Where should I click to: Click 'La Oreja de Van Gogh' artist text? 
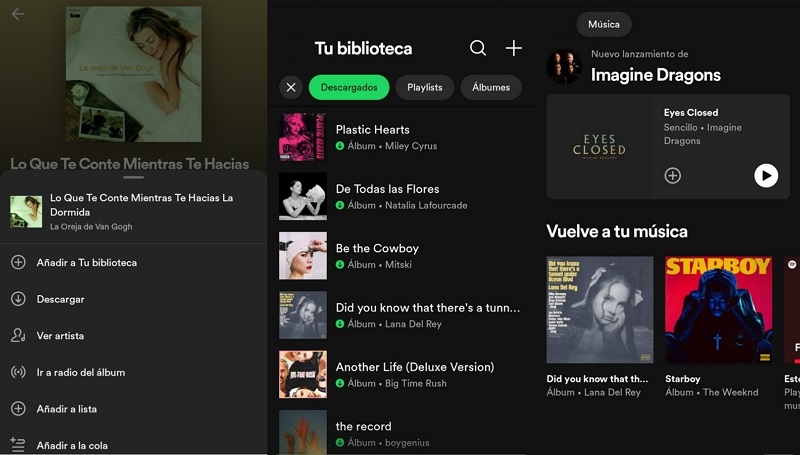click(91, 226)
